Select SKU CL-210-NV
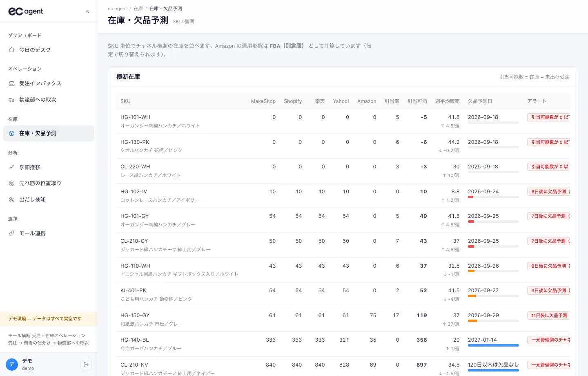 tap(134, 365)
